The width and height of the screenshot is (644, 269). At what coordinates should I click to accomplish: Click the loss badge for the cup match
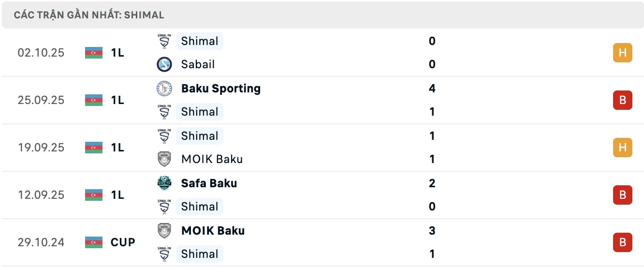pos(622,242)
